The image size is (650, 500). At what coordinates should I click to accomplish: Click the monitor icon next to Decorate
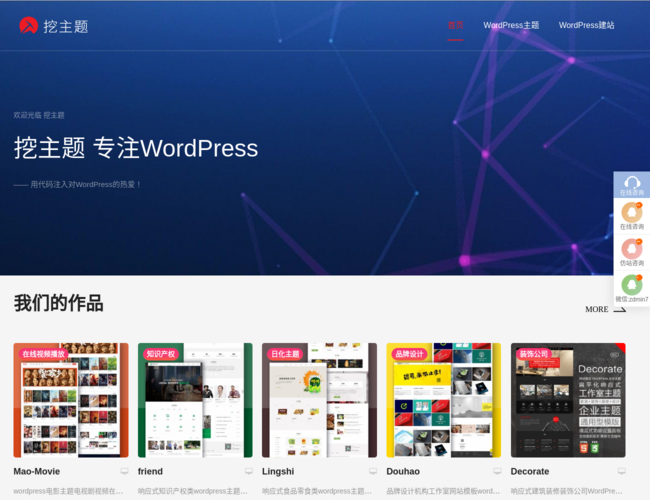(622, 471)
